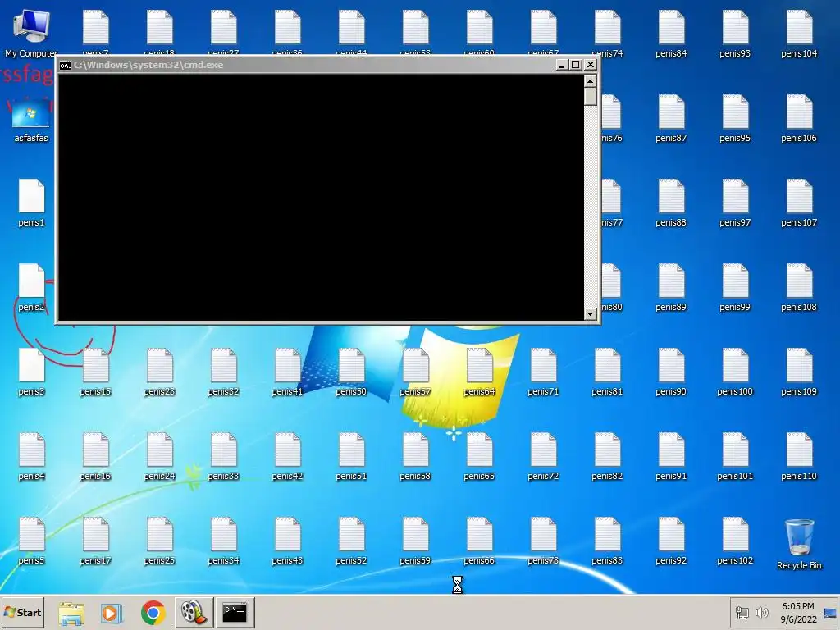Select the file named penis102
The width and height of the screenshot is (840, 630).
click(x=735, y=542)
